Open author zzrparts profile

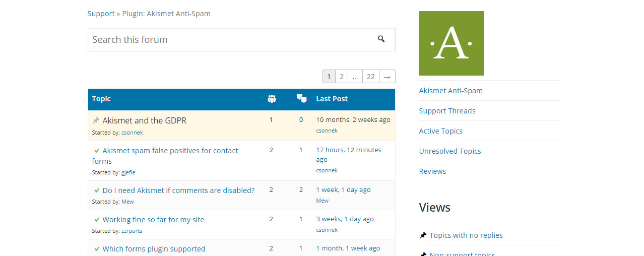coord(132,231)
